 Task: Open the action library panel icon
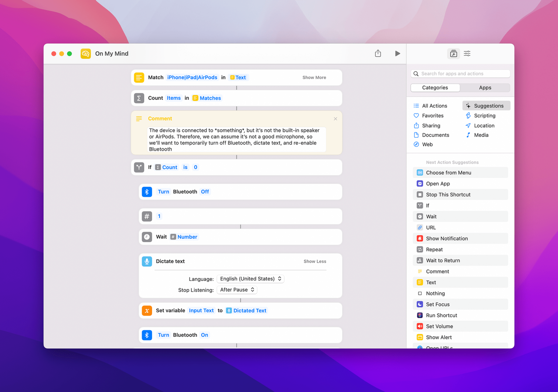(x=453, y=54)
